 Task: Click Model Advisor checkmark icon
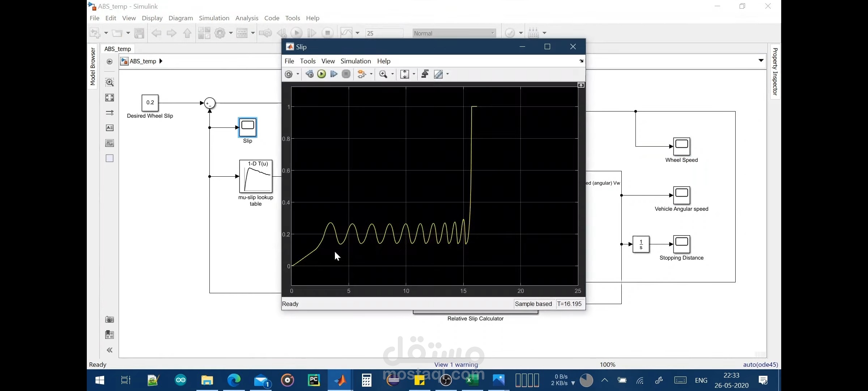pyautogui.click(x=510, y=33)
